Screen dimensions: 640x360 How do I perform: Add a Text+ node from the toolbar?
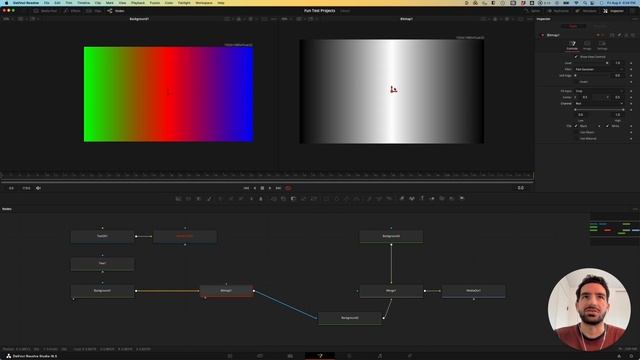pos(199,198)
